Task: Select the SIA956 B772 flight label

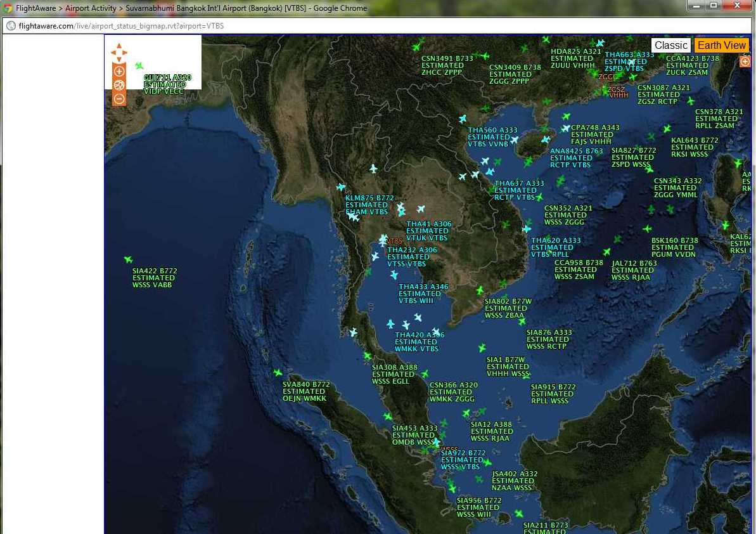Action: (479, 507)
